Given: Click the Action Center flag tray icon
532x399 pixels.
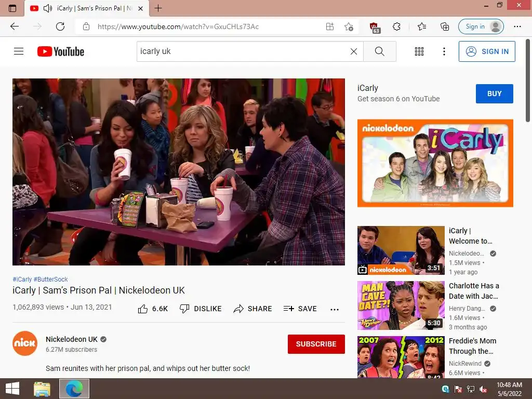Looking at the screenshot, I should pos(458,389).
